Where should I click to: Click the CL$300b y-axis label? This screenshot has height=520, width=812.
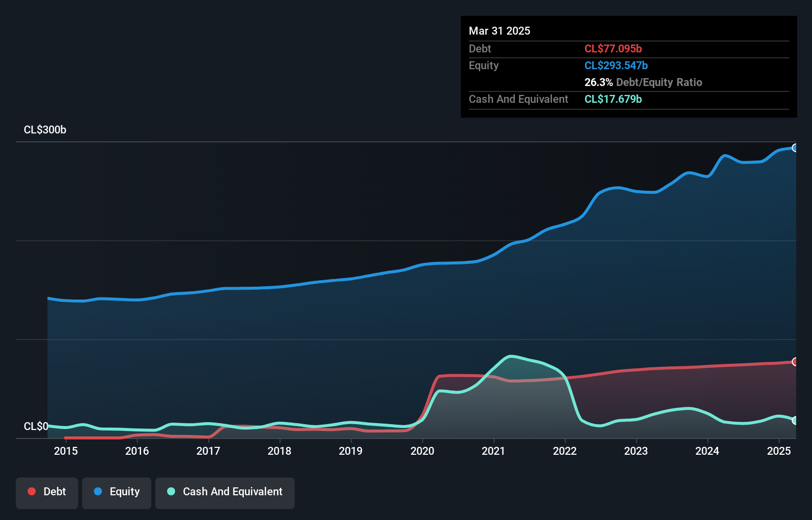click(45, 130)
